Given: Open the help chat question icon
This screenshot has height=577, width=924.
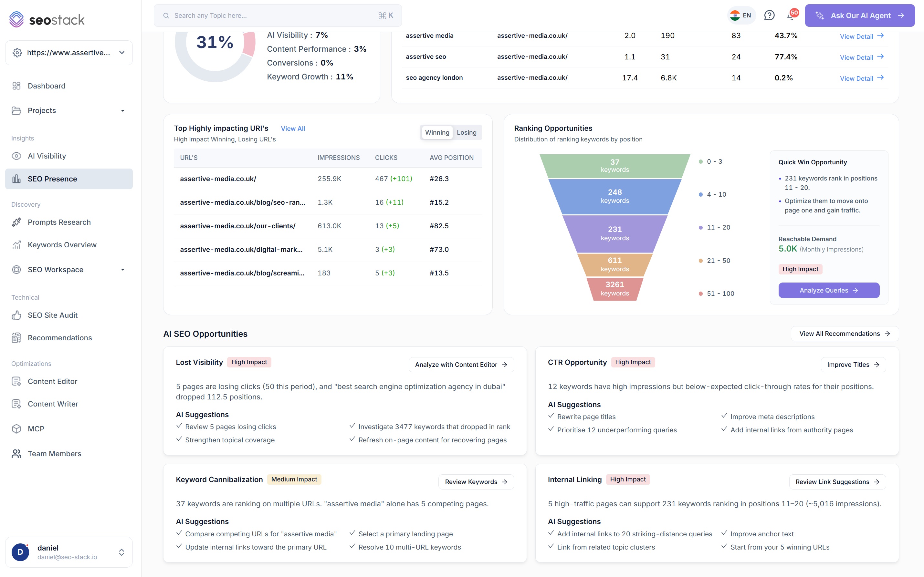Looking at the screenshot, I should [x=769, y=15].
